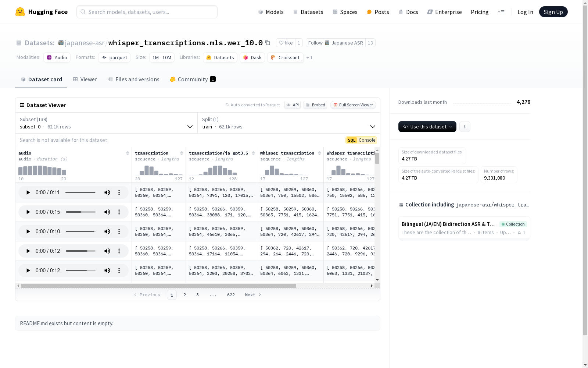588x368 pixels.
Task: Show the +1 additional libraries
Action: coord(309,58)
